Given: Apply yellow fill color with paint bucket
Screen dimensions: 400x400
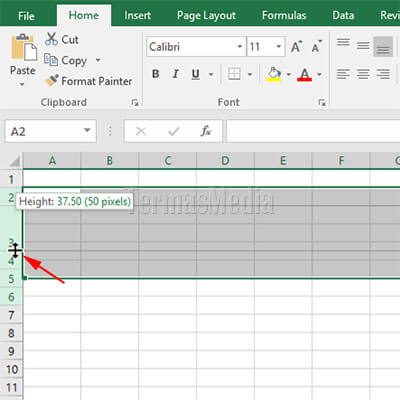Looking at the screenshot, I should click(274, 74).
